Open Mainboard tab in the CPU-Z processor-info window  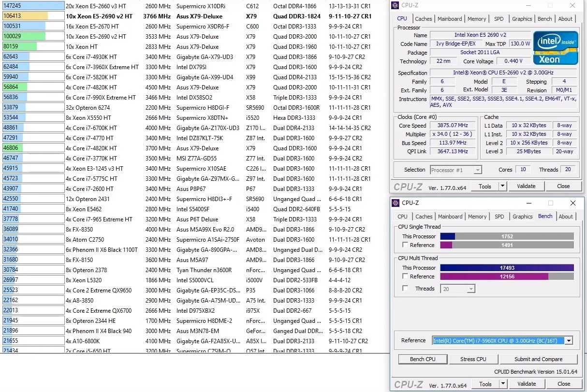click(x=450, y=19)
